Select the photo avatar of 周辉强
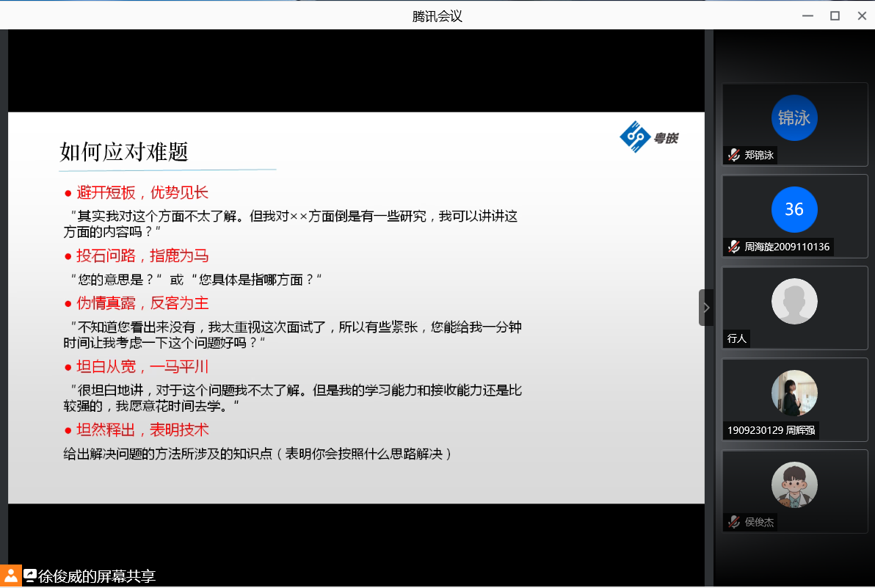The image size is (875, 588). [x=794, y=393]
